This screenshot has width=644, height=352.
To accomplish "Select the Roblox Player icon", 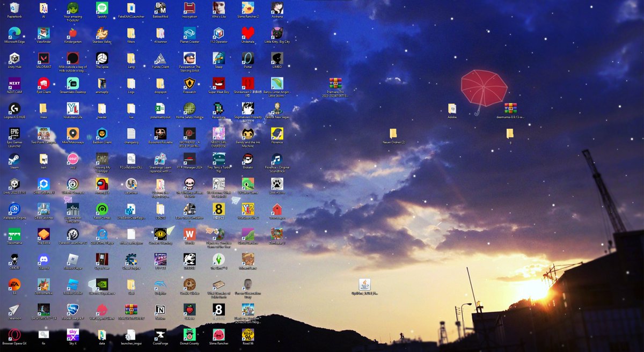I will coord(73,260).
